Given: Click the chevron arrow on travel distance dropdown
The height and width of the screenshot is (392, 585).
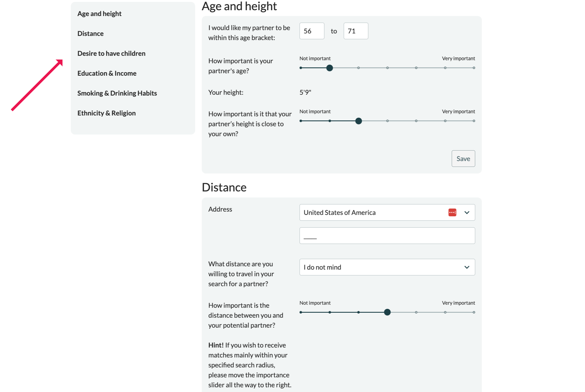Looking at the screenshot, I should (467, 267).
